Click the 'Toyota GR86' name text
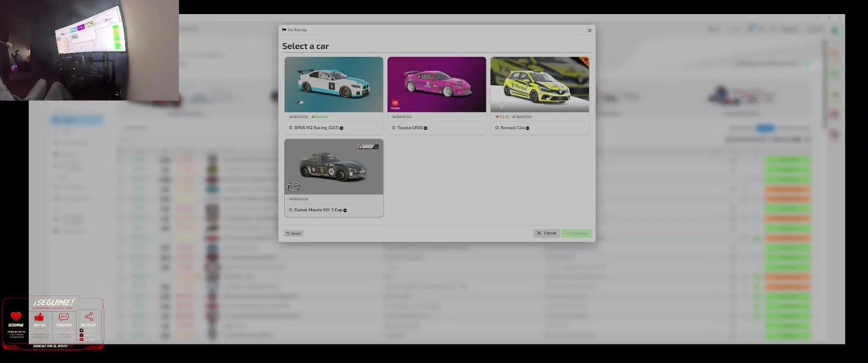The width and height of the screenshot is (868, 363). (x=410, y=128)
